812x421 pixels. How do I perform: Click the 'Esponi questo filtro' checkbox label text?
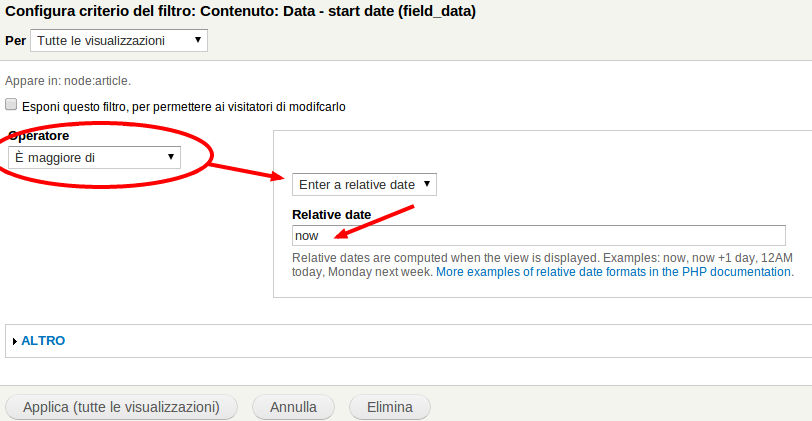pyautogui.click(x=184, y=107)
